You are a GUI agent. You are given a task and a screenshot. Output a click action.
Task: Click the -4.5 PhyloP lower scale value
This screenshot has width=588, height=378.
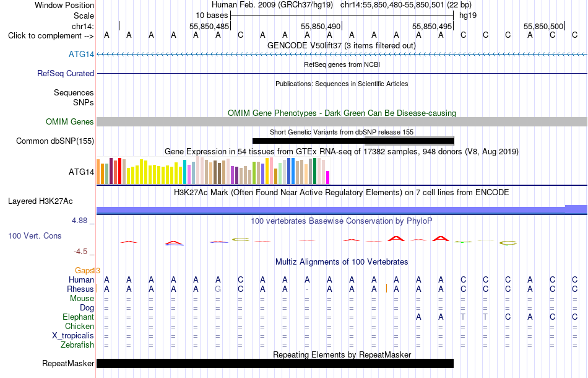(80, 252)
